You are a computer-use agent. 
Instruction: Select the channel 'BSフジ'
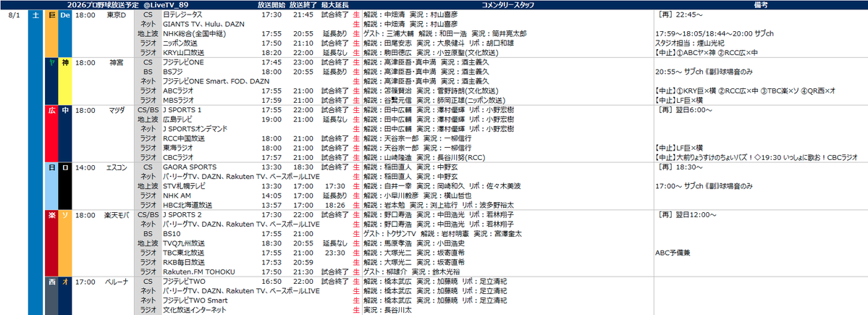tap(174, 72)
